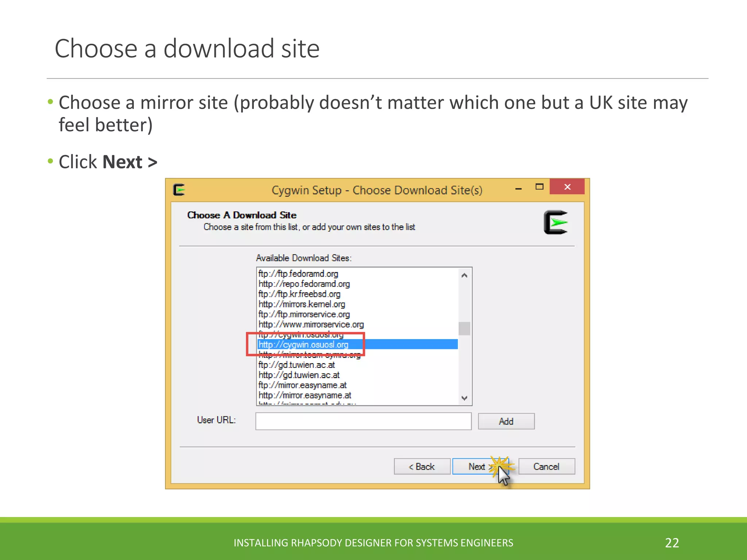Click the large Cygwin logo in dialog header
Image resolution: width=747 pixels, height=560 pixels.
[556, 222]
